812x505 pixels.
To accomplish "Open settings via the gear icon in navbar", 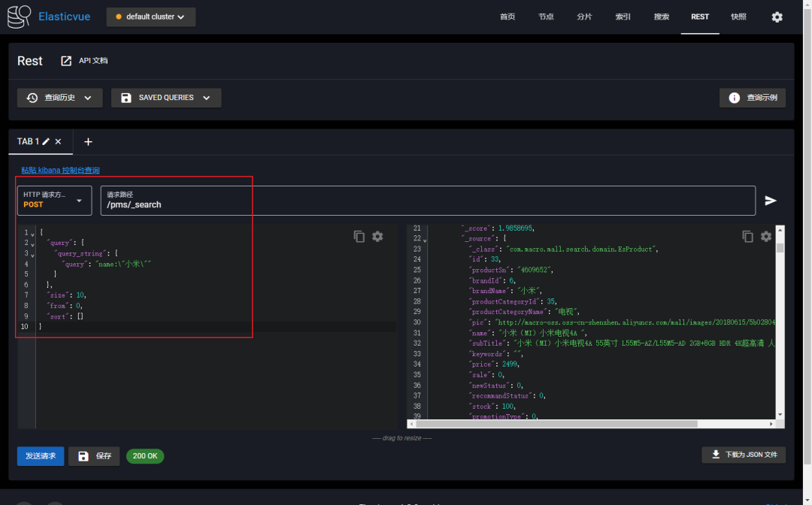I will pyautogui.click(x=777, y=17).
